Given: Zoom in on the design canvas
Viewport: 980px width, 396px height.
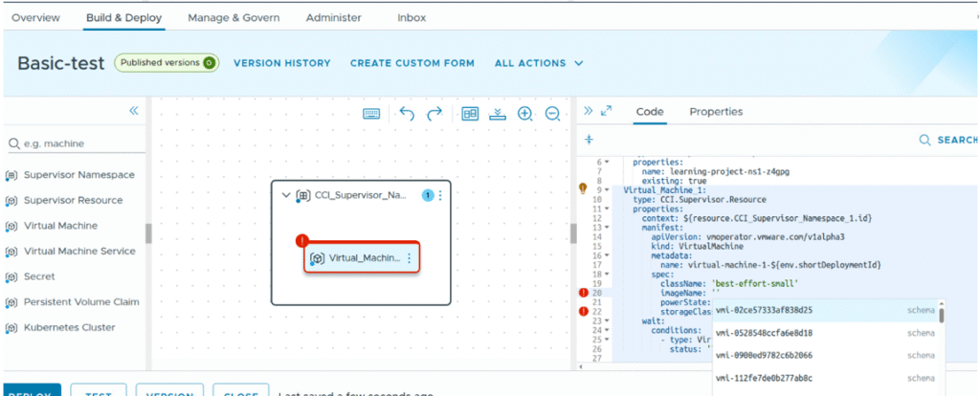Looking at the screenshot, I should tap(524, 113).
